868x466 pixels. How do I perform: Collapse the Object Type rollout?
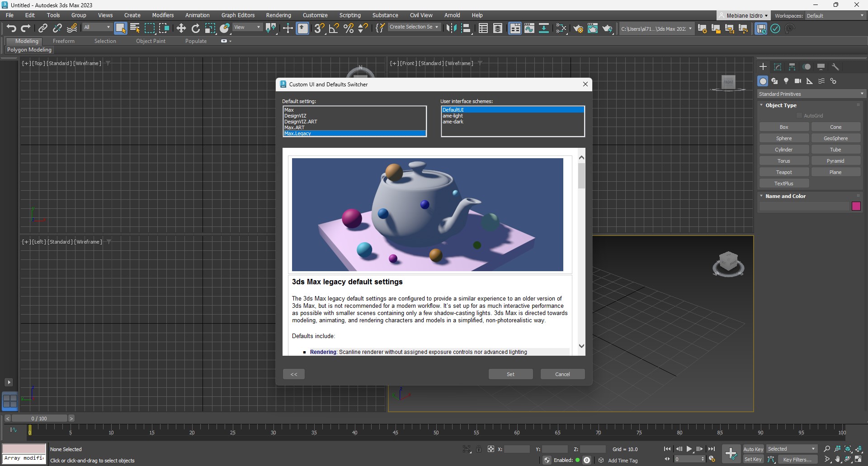(x=781, y=105)
